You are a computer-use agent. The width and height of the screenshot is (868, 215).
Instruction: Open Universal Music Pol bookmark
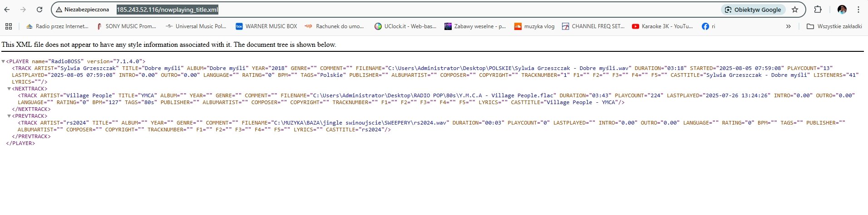tap(196, 26)
